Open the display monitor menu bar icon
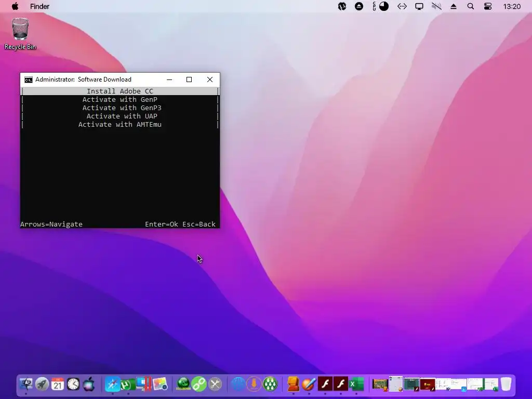 click(x=419, y=6)
